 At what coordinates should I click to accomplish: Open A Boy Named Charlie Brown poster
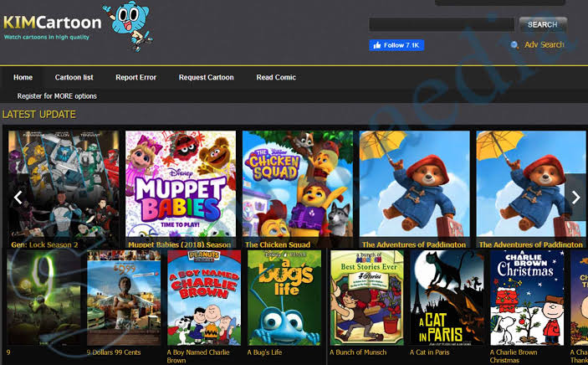point(203,297)
